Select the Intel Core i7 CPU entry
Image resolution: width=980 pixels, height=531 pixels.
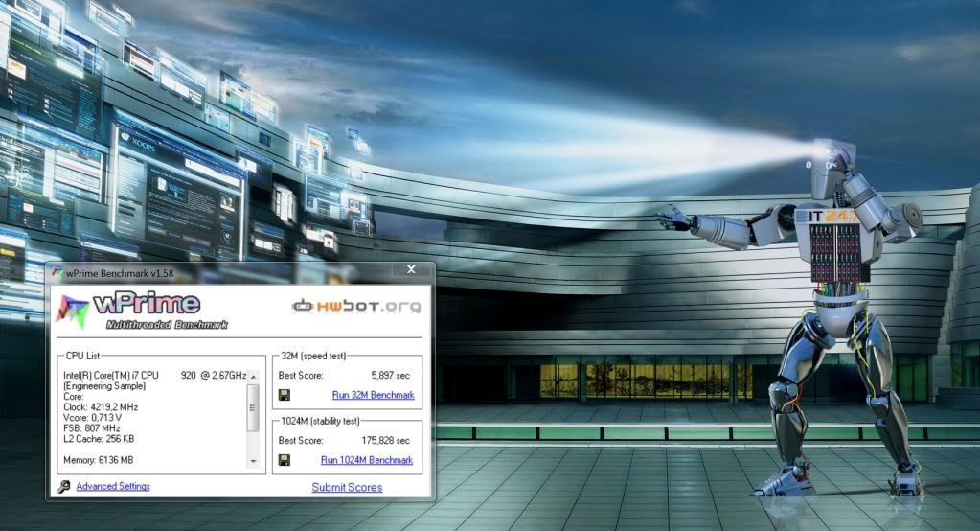(x=154, y=374)
